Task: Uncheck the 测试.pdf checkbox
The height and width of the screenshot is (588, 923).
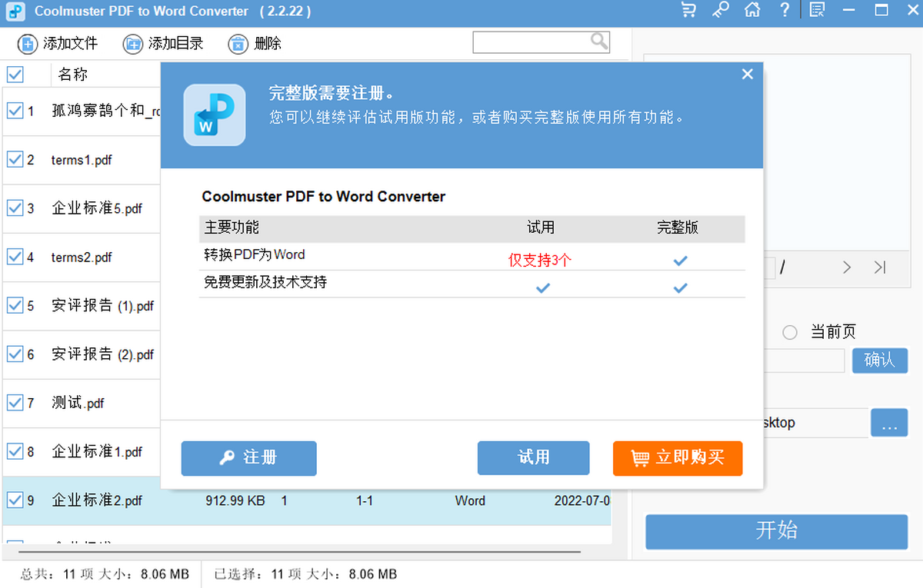Action: click(15, 402)
